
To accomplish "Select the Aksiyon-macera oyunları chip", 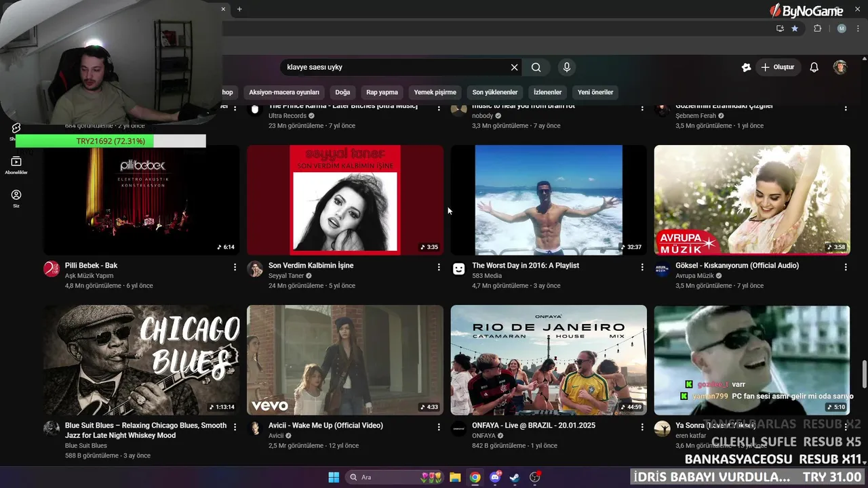I will 284,92.
